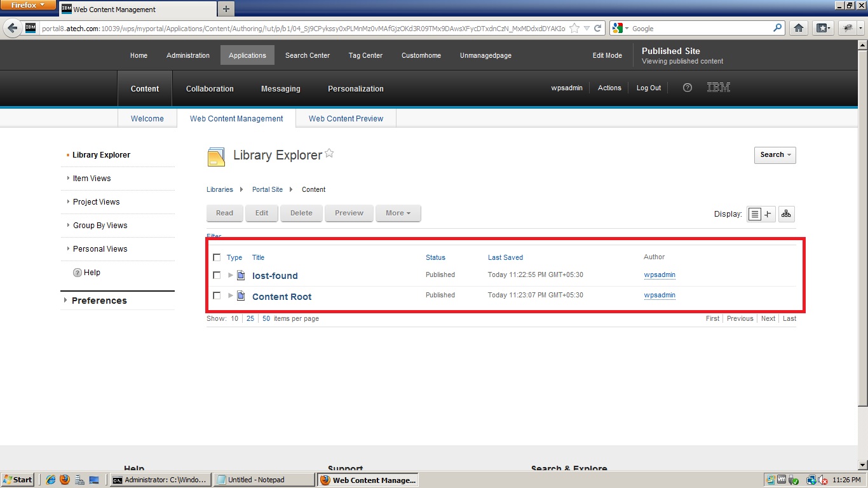868x488 pixels.
Task: Bookmark this page with the URL bar star
Action: point(574,28)
